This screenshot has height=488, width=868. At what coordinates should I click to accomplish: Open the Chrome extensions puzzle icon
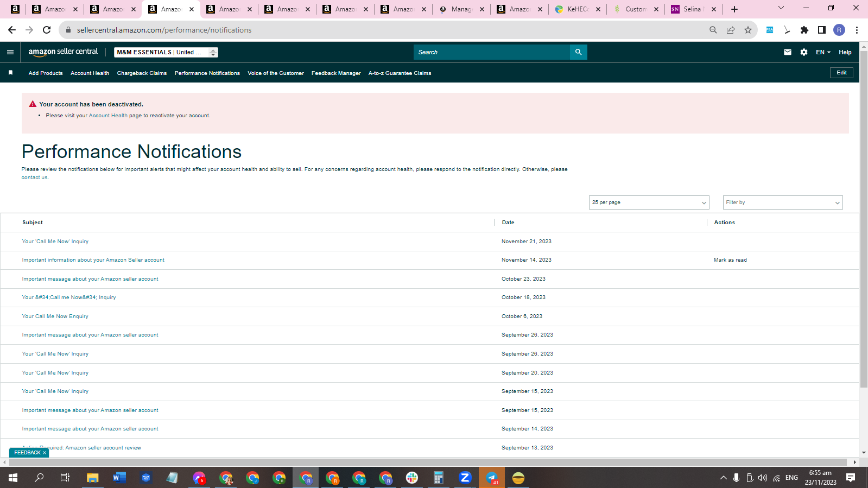click(804, 30)
